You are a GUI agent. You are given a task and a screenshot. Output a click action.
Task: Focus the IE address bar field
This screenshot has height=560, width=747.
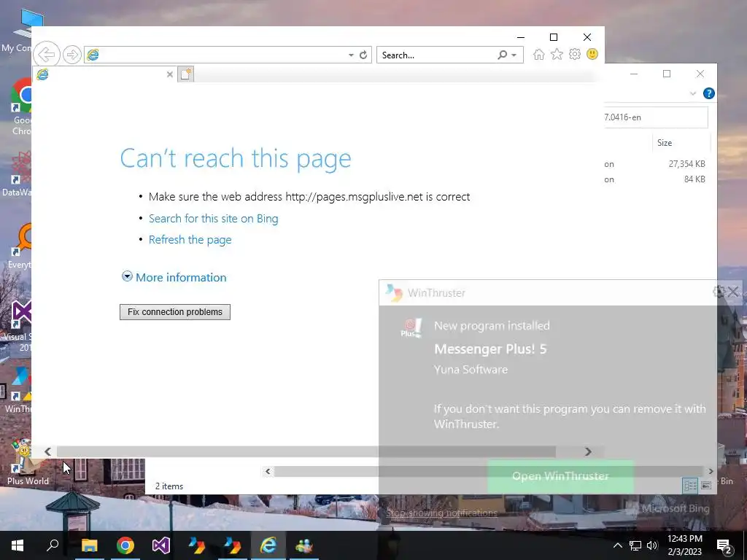tap(228, 55)
